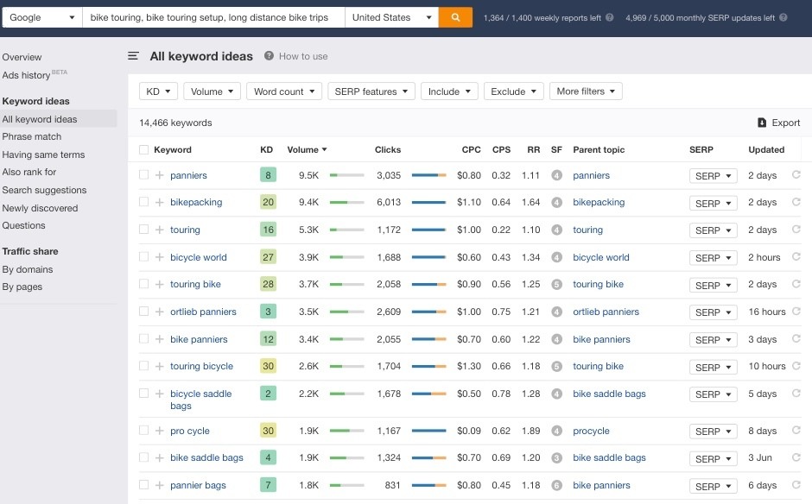Click help icon beside weekly reports left

click(610, 17)
